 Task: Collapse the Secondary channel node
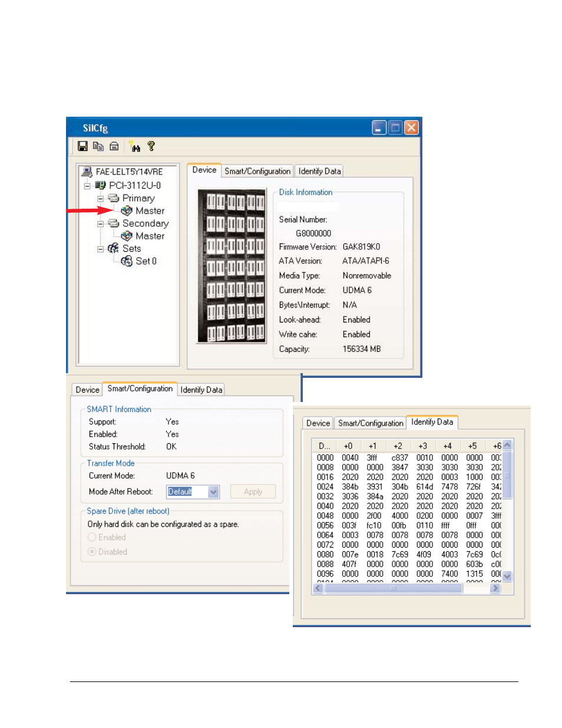click(100, 224)
